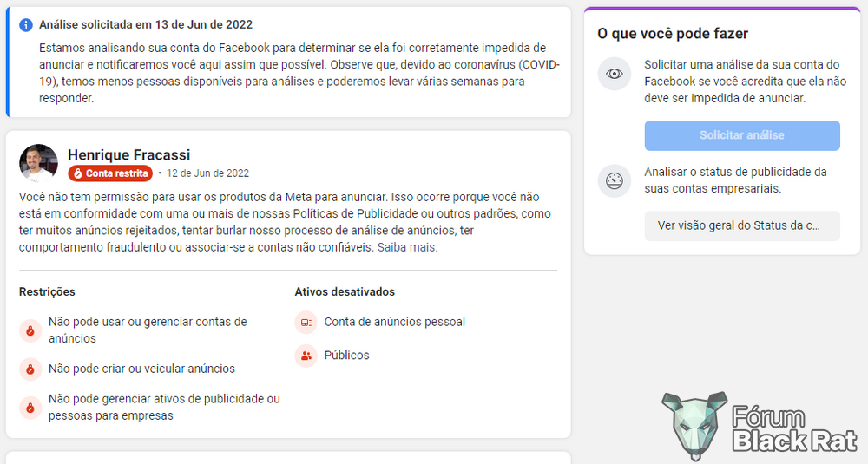Click the O que você pode fazer heading
Screen dimensions: 868x464
(673, 34)
